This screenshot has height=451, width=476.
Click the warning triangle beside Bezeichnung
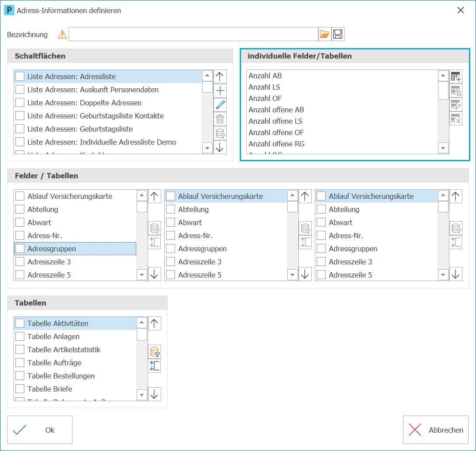click(x=62, y=35)
